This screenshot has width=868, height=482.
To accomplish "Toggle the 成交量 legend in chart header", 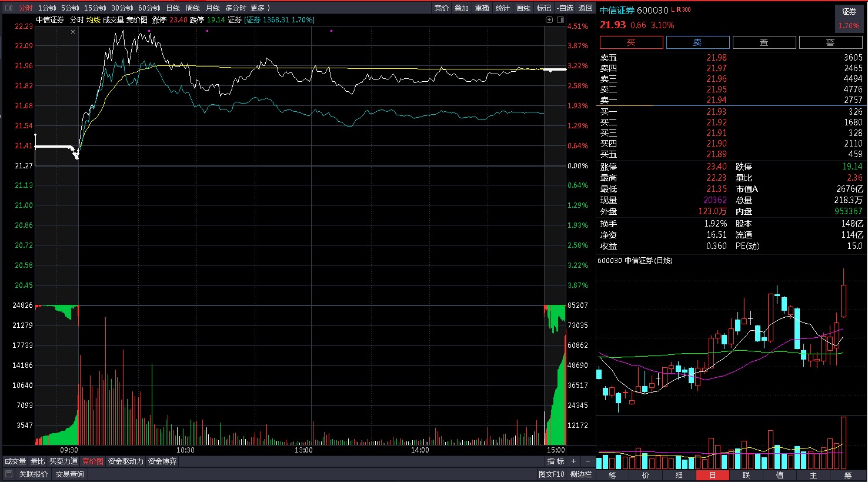I will [x=113, y=20].
